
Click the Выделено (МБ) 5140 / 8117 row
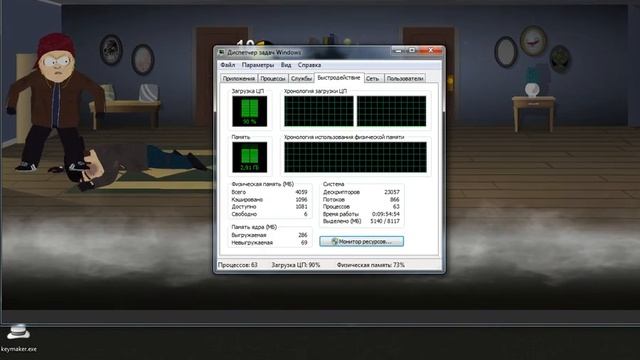(361, 221)
